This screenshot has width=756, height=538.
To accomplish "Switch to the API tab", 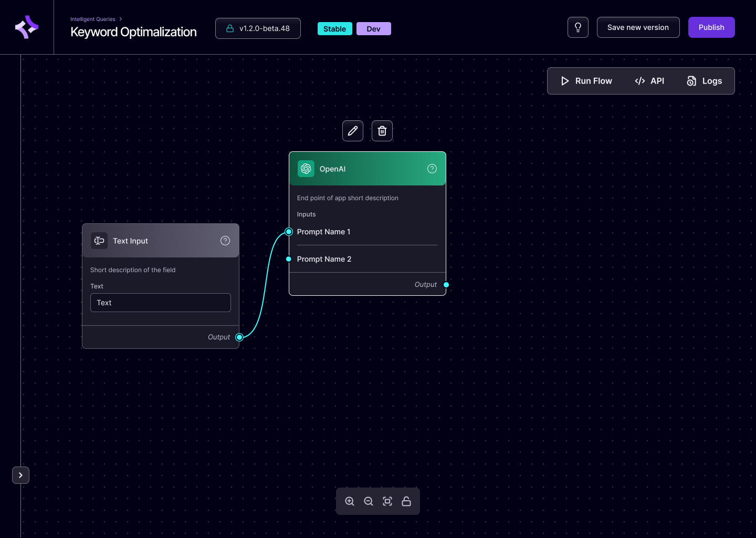I will (x=649, y=80).
